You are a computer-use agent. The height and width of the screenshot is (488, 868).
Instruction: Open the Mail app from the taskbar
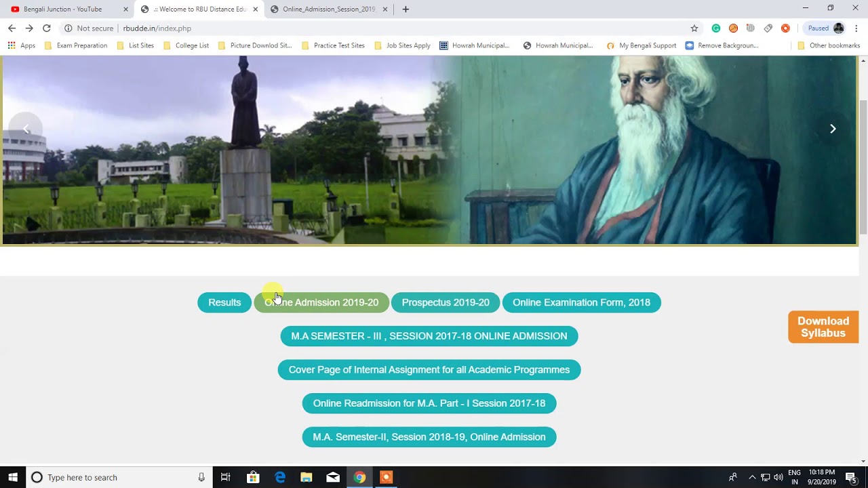point(333,477)
